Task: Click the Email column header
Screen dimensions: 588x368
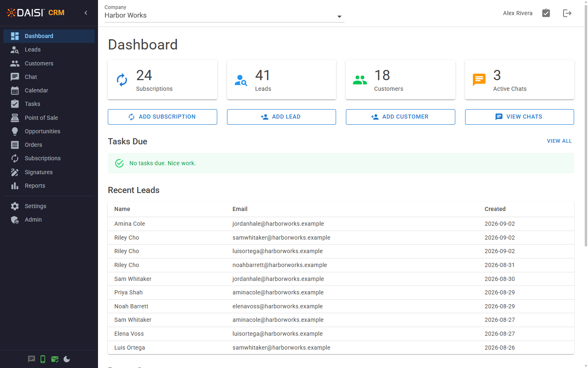Action: (x=240, y=209)
